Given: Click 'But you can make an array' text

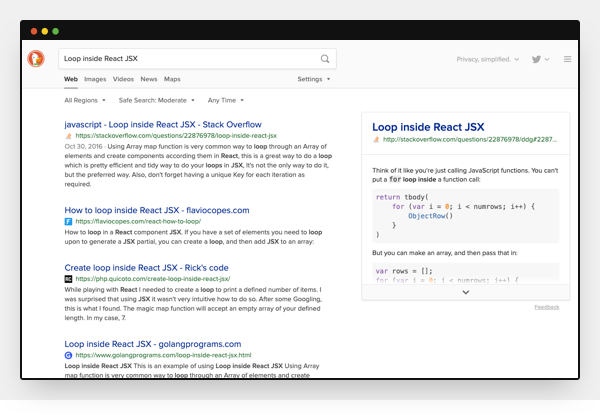Looking at the screenshot, I should coord(445,253).
